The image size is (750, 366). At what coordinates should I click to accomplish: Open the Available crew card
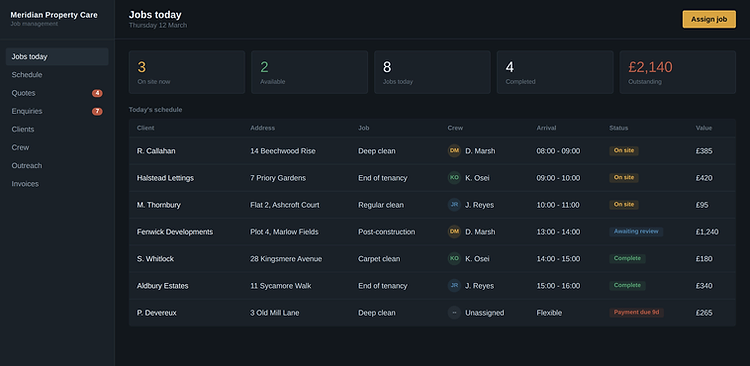tap(309, 72)
